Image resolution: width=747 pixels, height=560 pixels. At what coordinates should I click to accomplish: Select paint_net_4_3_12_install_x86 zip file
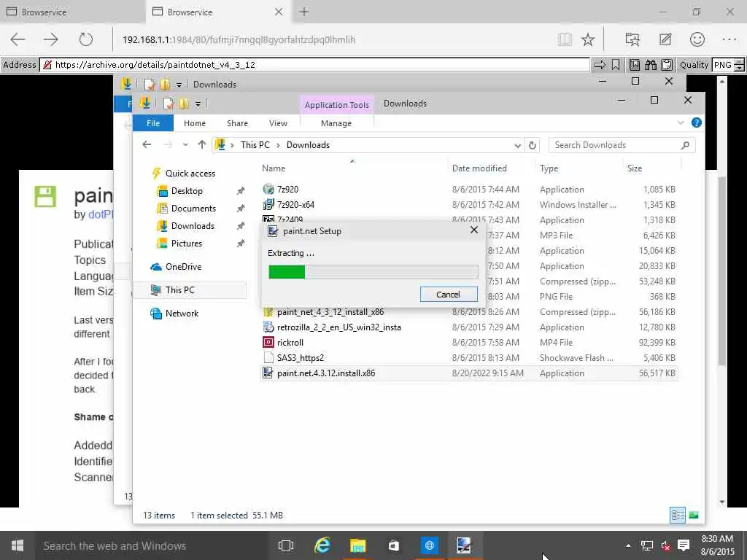330,312
